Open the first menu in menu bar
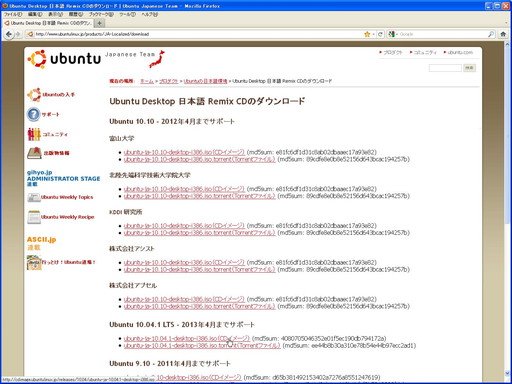512x384 pixels. tap(13, 14)
